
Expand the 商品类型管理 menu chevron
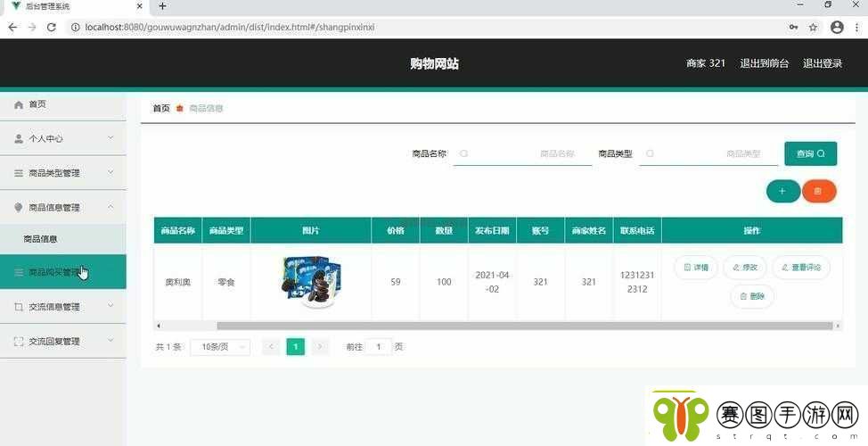point(111,172)
